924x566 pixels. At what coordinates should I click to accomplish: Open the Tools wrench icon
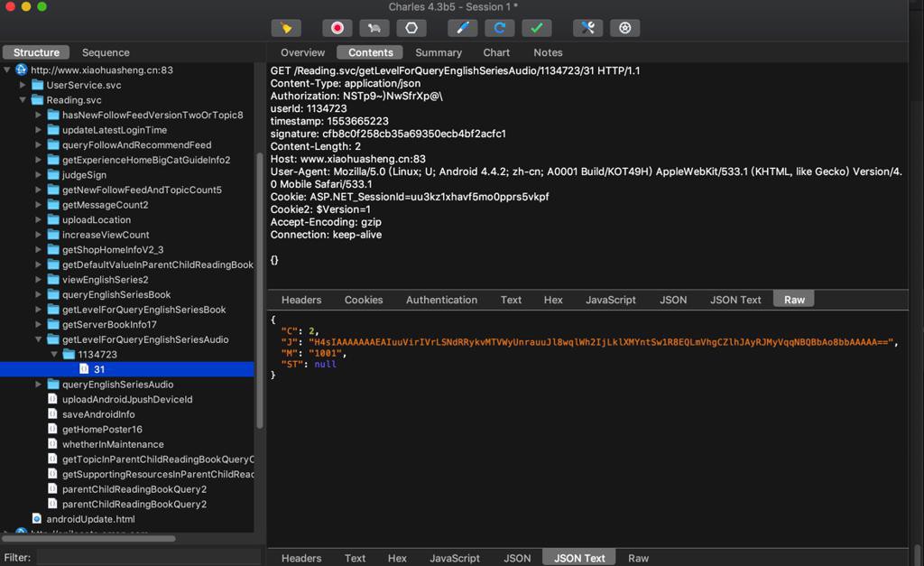click(x=587, y=28)
